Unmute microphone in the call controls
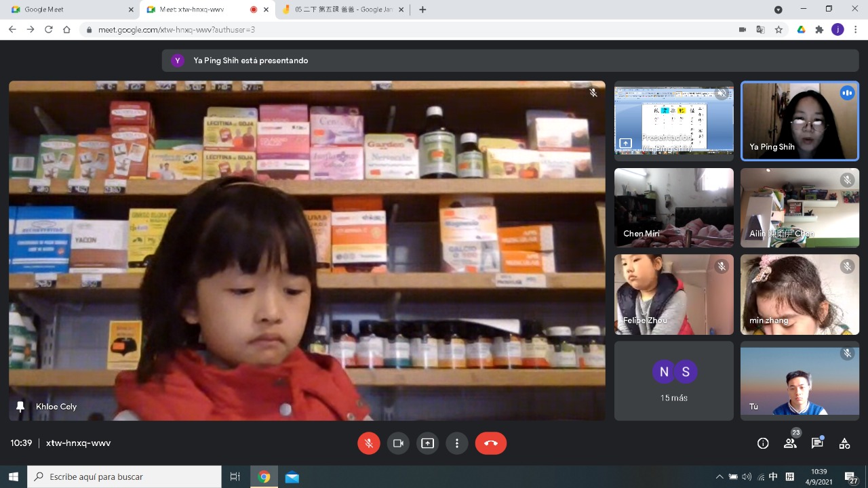Image resolution: width=868 pixels, height=488 pixels. pyautogui.click(x=369, y=443)
